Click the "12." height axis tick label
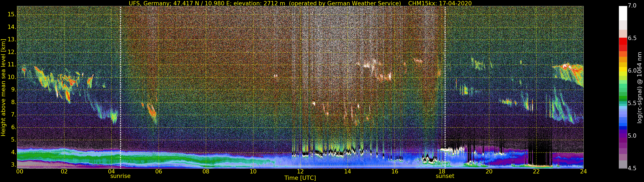644x182 pixels. (x=12, y=52)
